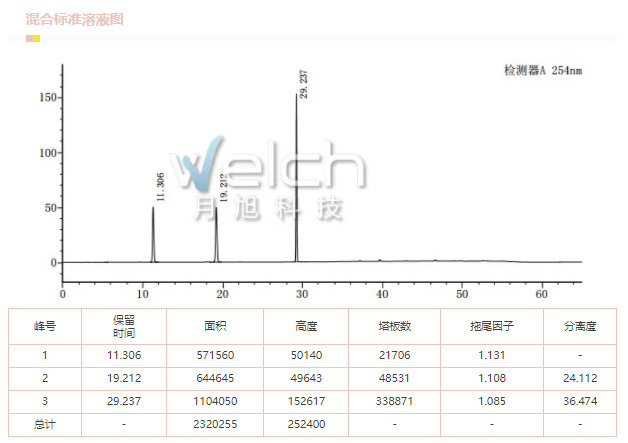
Task: Click the detector label 检测器A 254nm
Action: (x=543, y=70)
